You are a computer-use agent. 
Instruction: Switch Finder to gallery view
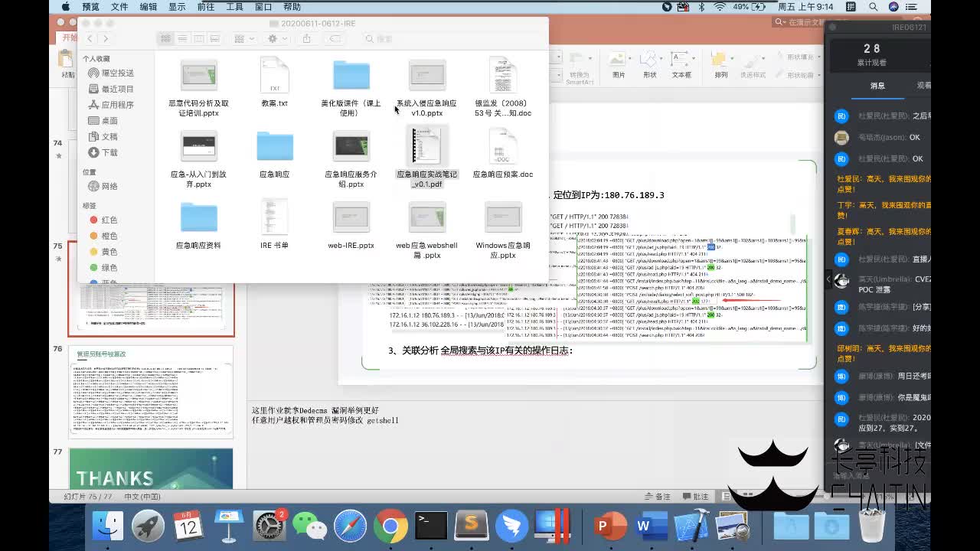coord(214,38)
